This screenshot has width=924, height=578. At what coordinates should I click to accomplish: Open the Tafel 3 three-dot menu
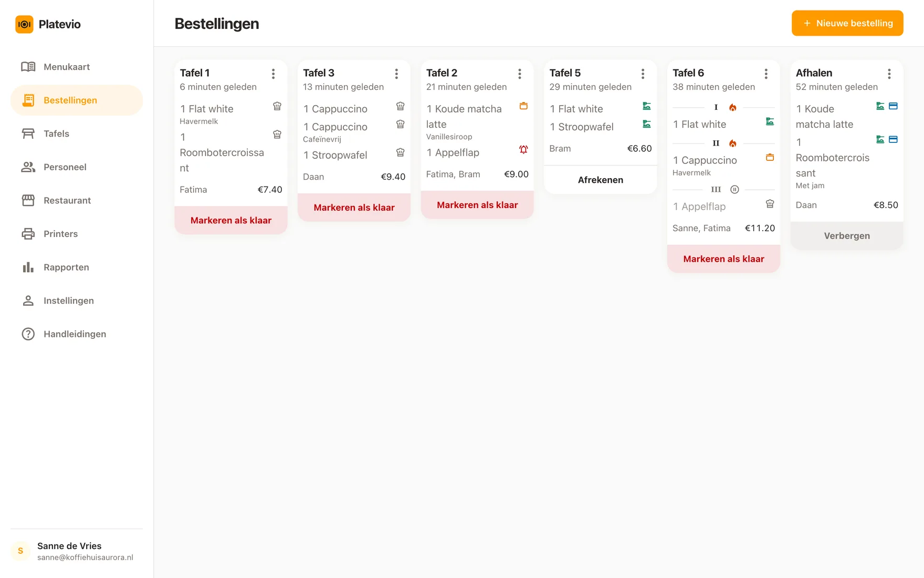tap(396, 74)
